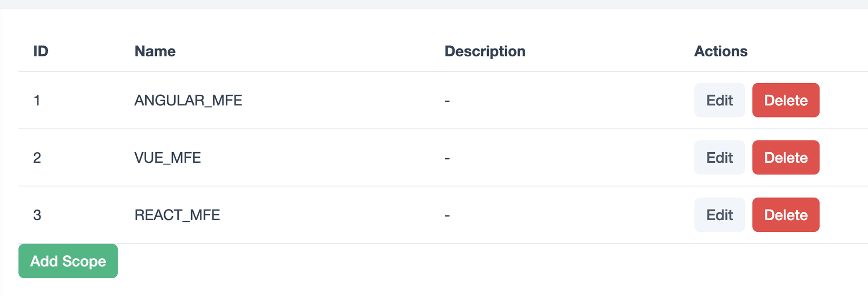Click the VUE_MFE name cell
The height and width of the screenshot is (296, 868).
(x=167, y=157)
